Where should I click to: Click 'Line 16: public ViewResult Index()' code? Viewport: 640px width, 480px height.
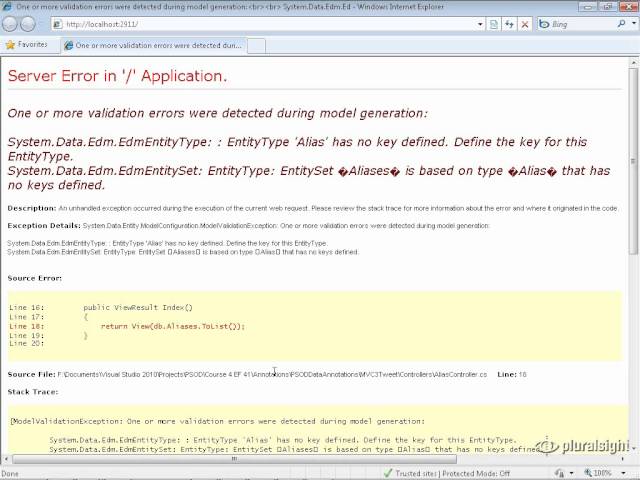[101, 307]
